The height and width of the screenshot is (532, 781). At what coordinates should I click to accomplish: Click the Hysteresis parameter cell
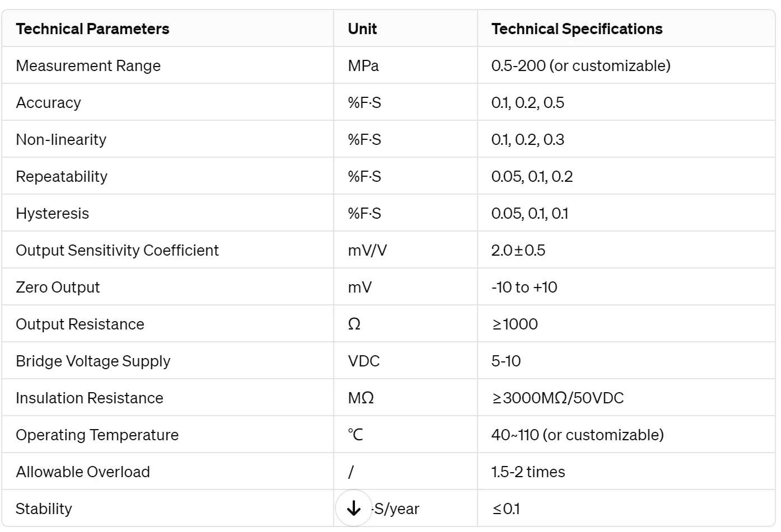coord(167,213)
